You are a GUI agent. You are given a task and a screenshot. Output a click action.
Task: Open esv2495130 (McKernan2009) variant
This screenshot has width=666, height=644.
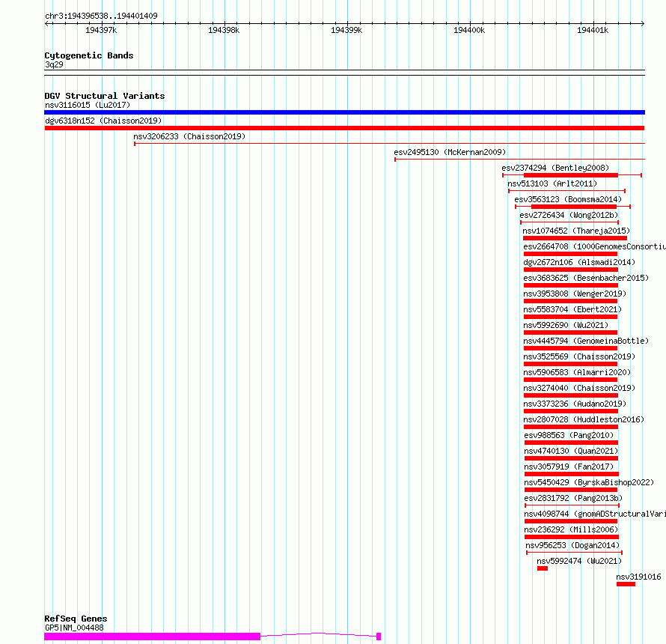point(450,152)
